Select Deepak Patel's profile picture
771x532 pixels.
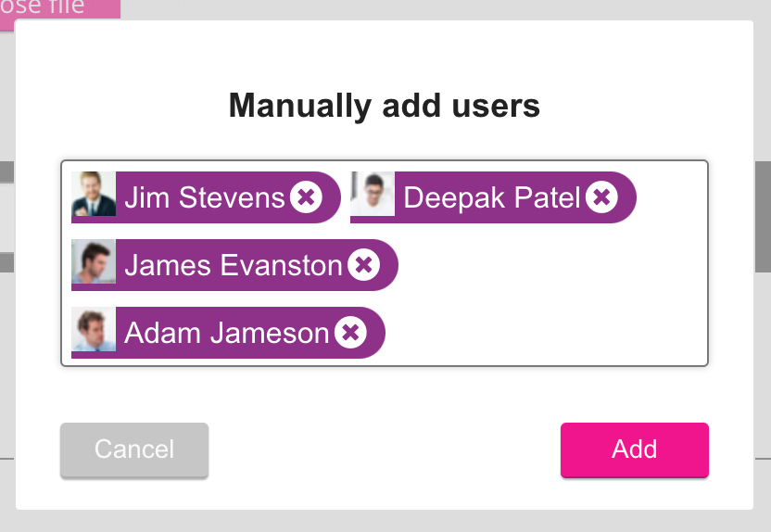click(373, 195)
